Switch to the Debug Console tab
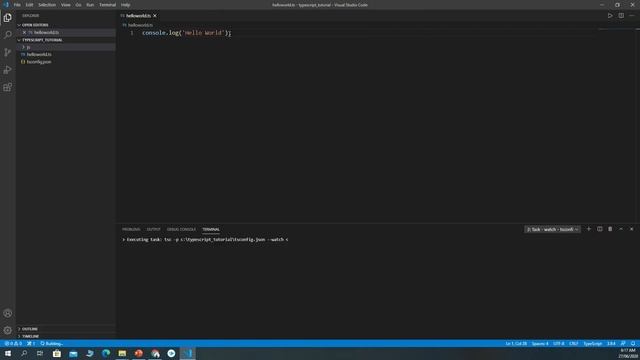Image resolution: width=640 pixels, height=360 pixels. (181, 229)
